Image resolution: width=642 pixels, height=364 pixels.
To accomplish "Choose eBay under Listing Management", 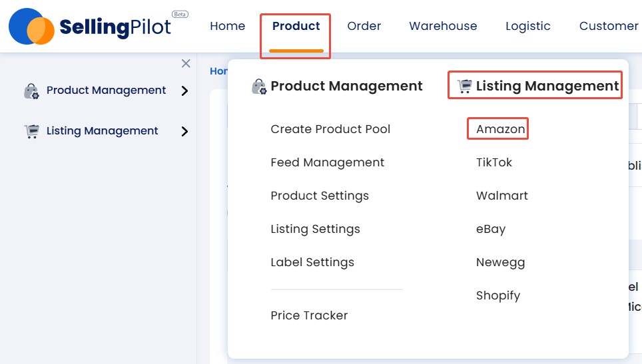I will tap(491, 229).
